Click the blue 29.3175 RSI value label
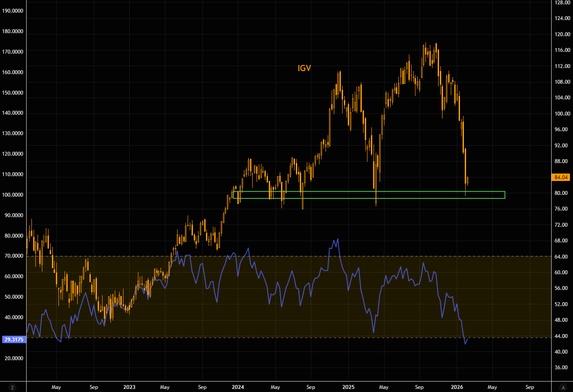This screenshot has width=573, height=392. point(14,340)
